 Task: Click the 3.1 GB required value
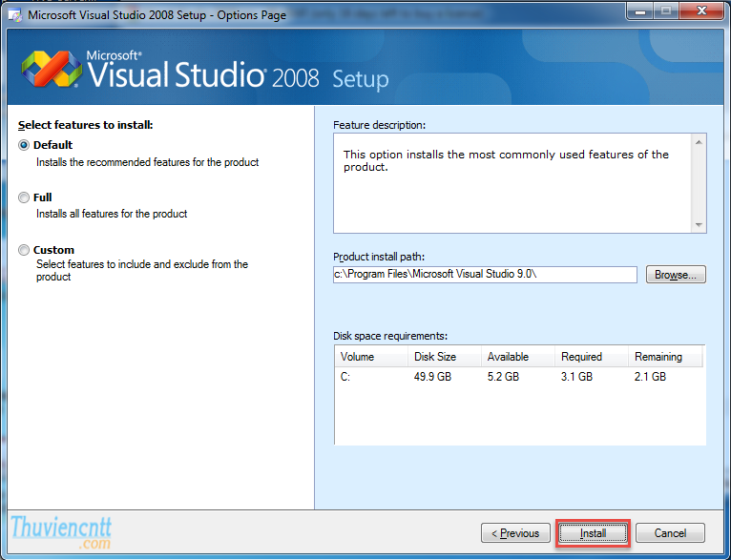click(576, 377)
